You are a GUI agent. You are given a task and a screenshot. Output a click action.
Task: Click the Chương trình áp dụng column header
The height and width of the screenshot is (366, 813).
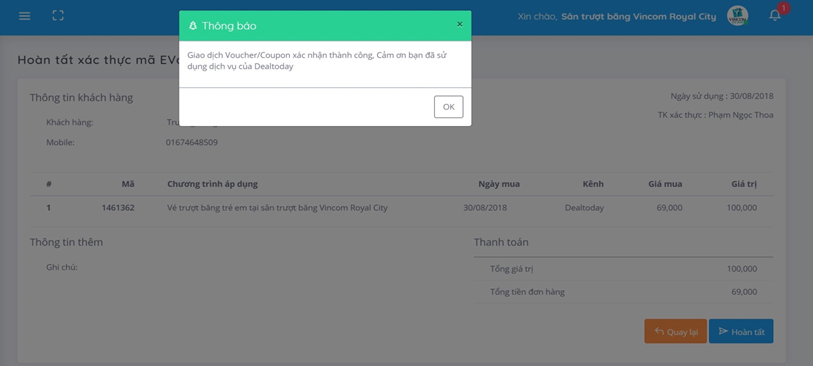click(x=212, y=184)
